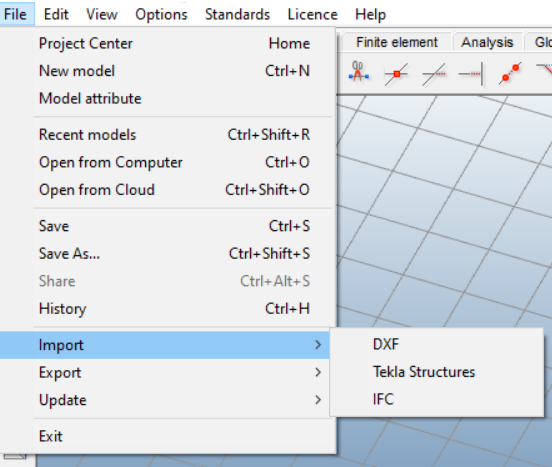Click the line intersection snap icon

point(434,74)
